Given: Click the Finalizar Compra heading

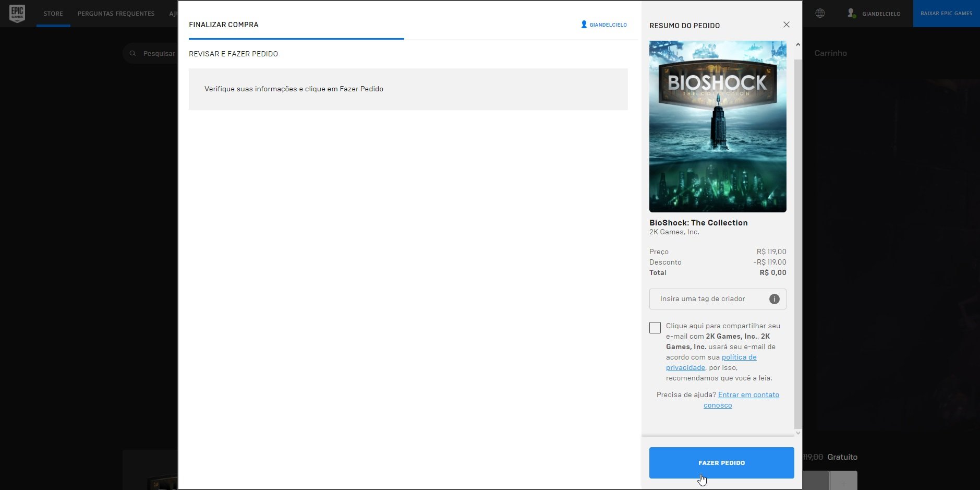Looking at the screenshot, I should [224, 25].
